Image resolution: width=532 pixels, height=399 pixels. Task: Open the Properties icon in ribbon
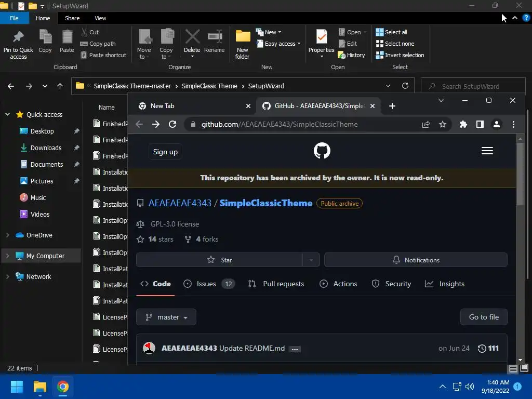click(x=321, y=37)
